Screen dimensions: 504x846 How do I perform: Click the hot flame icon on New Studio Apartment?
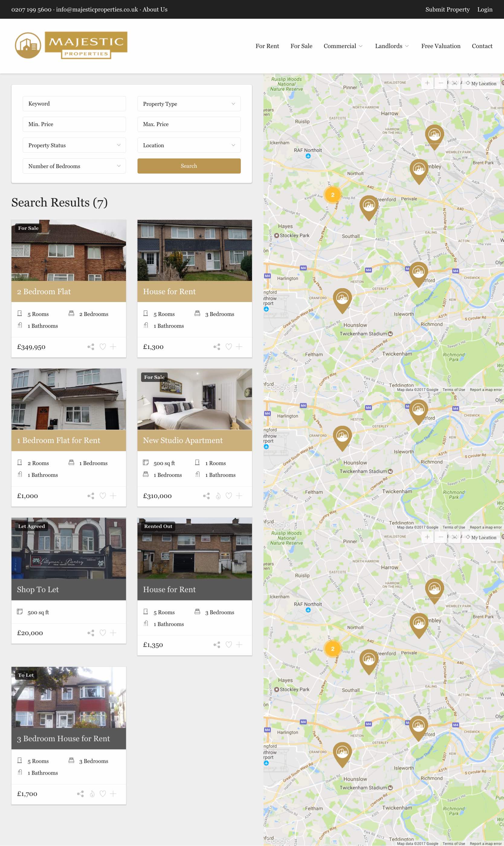point(218,496)
